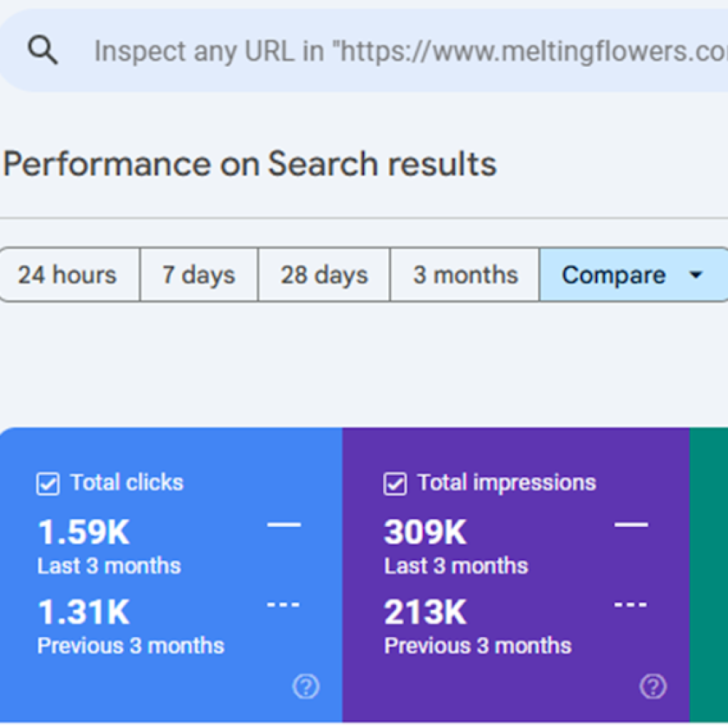Uncheck the Total clicks checkbox
The width and height of the screenshot is (728, 728).
pyautogui.click(x=48, y=484)
